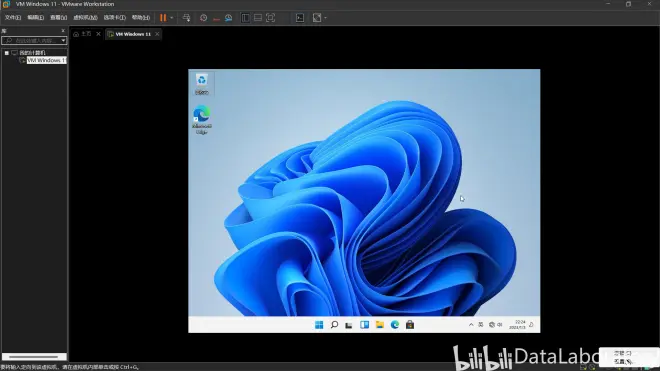Open the console view icon
This screenshot has height=371, width=660.
(x=300, y=18)
